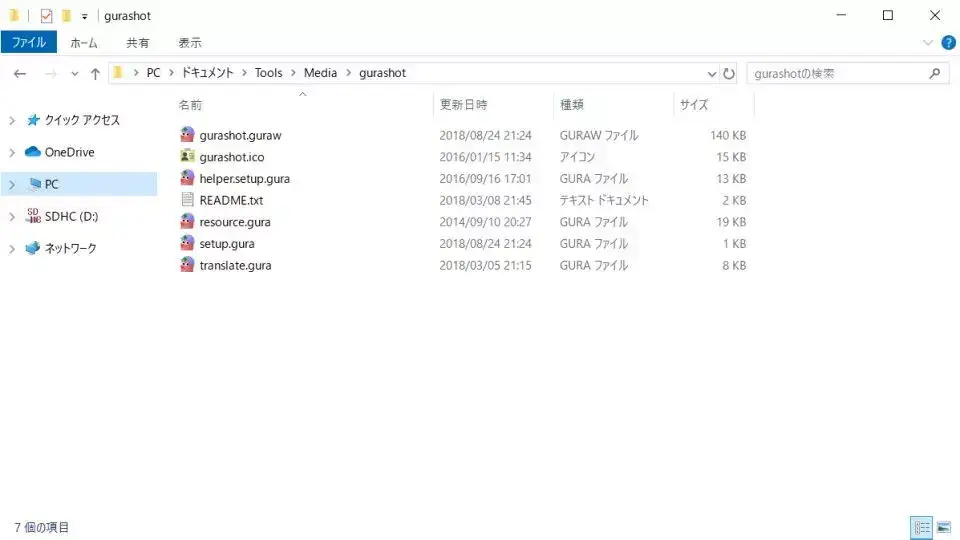Screen dimensions: 960x540
Task: Click the gurashot.guraw file icon
Action: (x=187, y=135)
